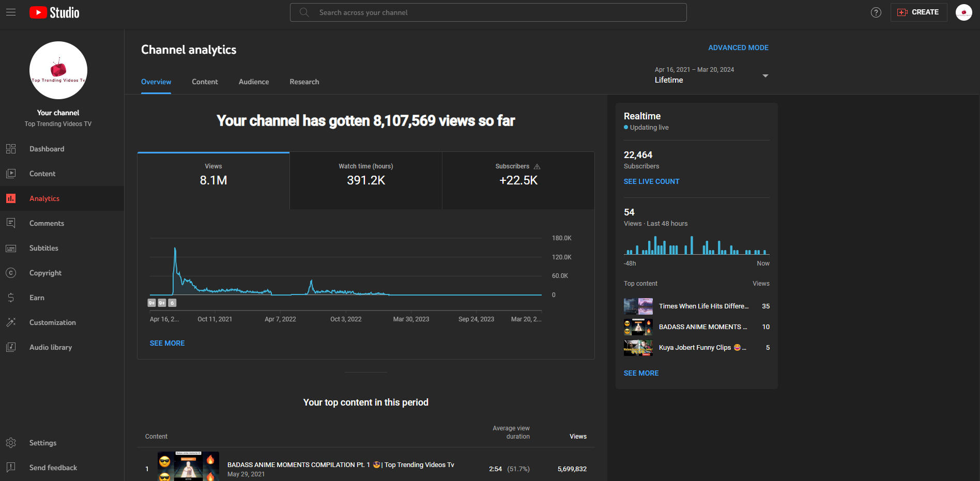Screen dimensions: 980x481
Task: Click the Earn dollar icon in sidebar
Action: coord(11,298)
